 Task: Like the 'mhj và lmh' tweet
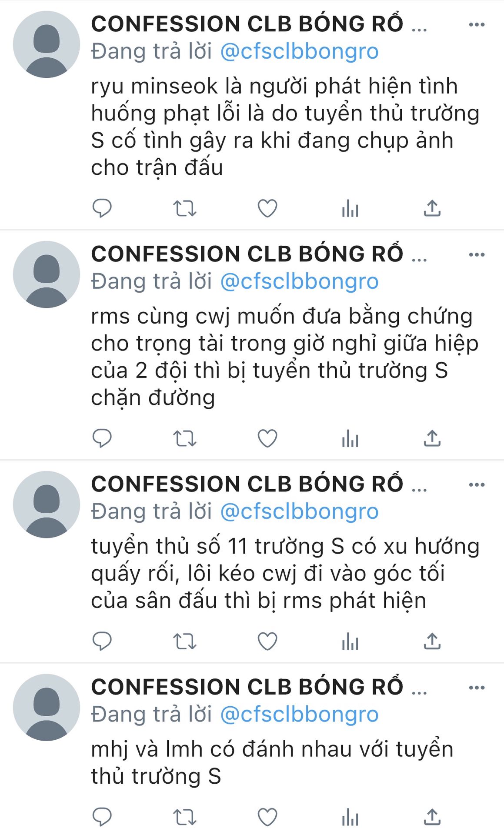267,817
